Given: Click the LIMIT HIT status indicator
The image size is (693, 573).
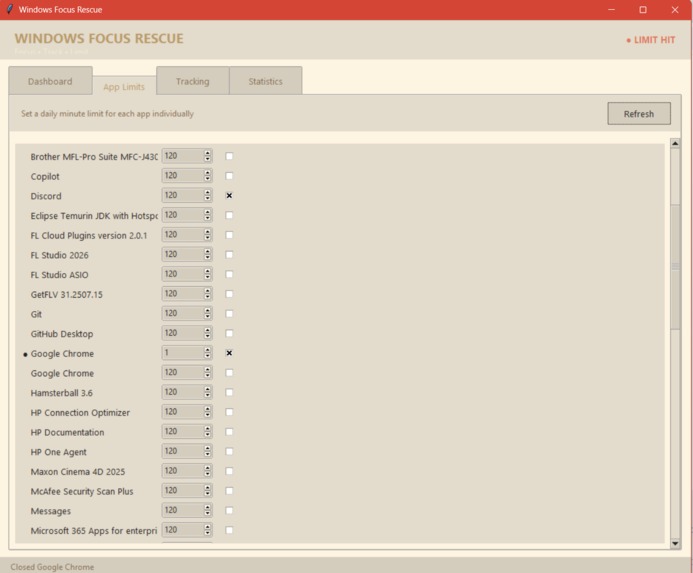Looking at the screenshot, I should (651, 40).
